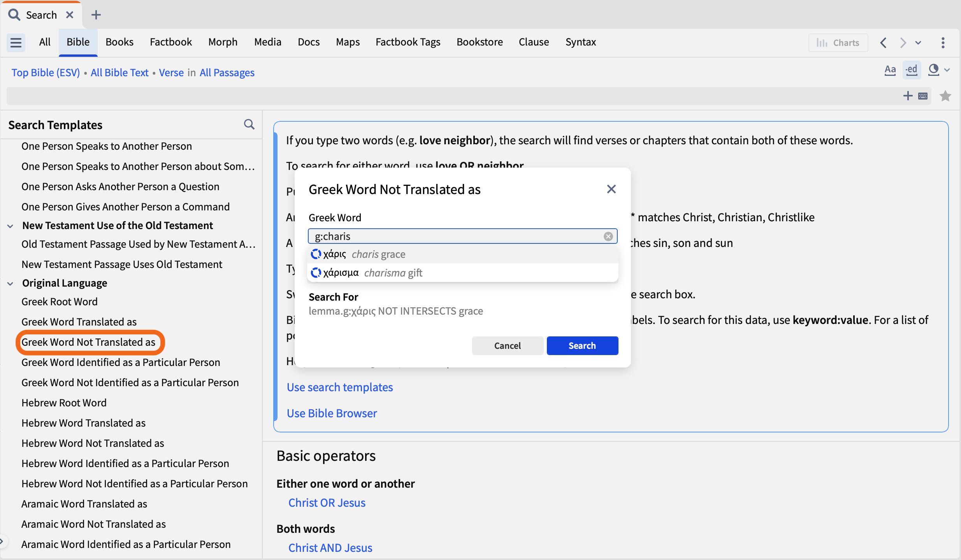The width and height of the screenshot is (961, 560).
Task: Run the Christ OR Jesus example
Action: (327, 502)
